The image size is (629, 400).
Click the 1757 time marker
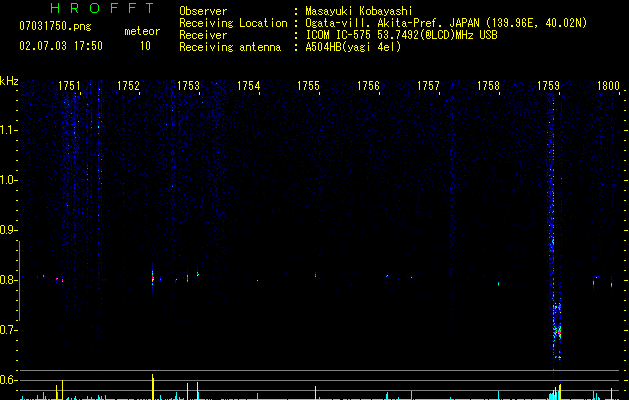point(428,86)
